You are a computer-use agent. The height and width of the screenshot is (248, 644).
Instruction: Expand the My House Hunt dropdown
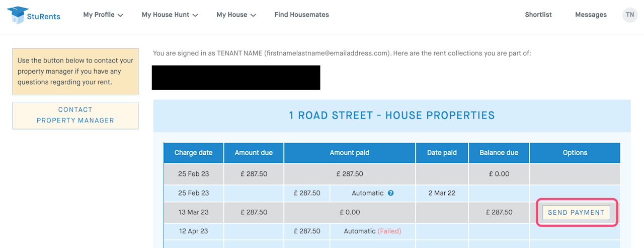[x=170, y=15]
